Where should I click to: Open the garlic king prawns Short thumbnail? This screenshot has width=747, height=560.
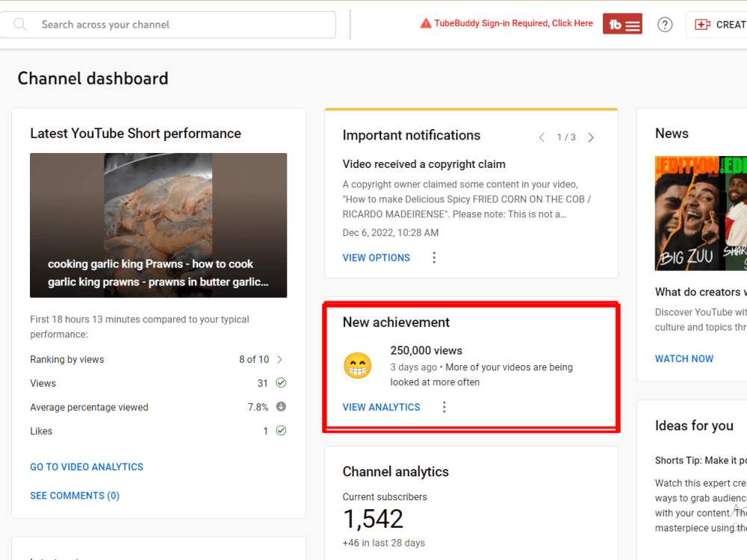pyautogui.click(x=158, y=225)
